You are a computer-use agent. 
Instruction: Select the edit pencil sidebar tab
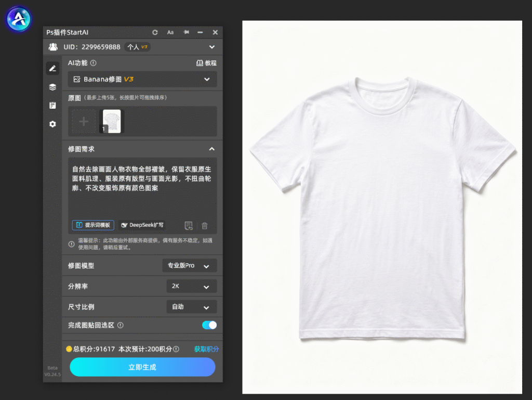[x=52, y=68]
